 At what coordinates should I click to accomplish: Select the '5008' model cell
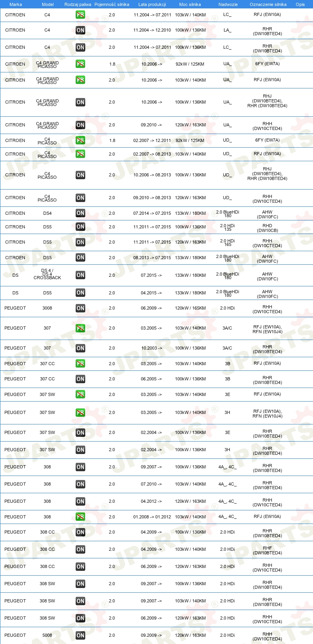click(x=47, y=635)
